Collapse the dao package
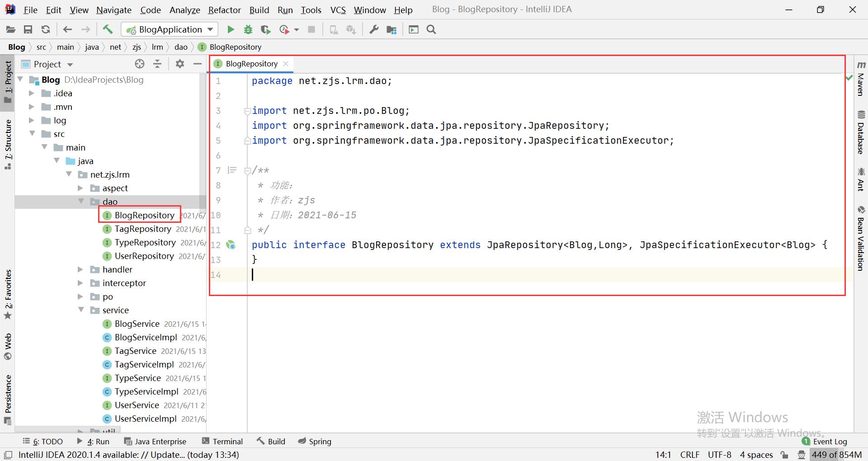This screenshot has width=868, height=461. pos(81,201)
